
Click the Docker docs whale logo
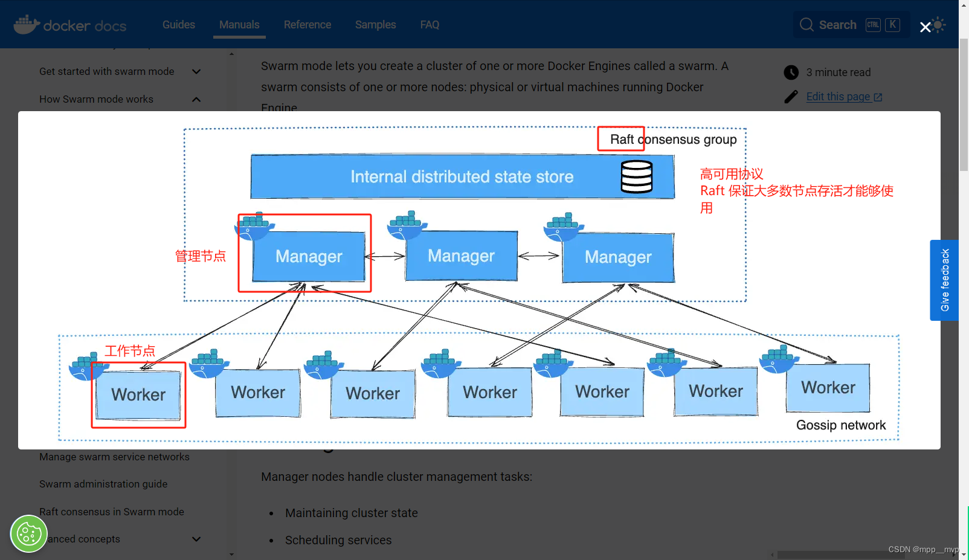coord(69,25)
